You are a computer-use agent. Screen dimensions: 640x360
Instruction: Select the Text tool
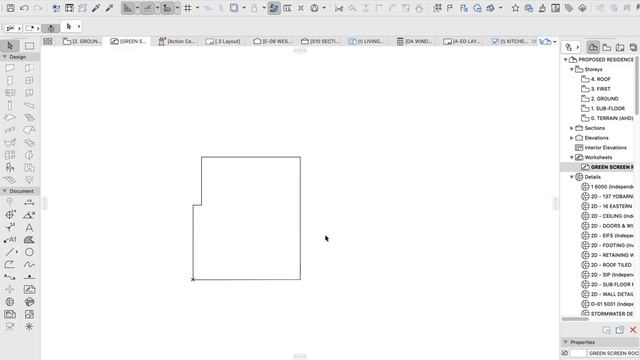pos(29,227)
